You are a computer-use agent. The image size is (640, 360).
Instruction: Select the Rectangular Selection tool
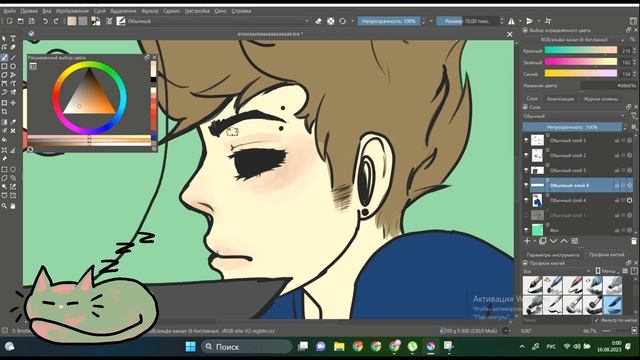(4, 169)
